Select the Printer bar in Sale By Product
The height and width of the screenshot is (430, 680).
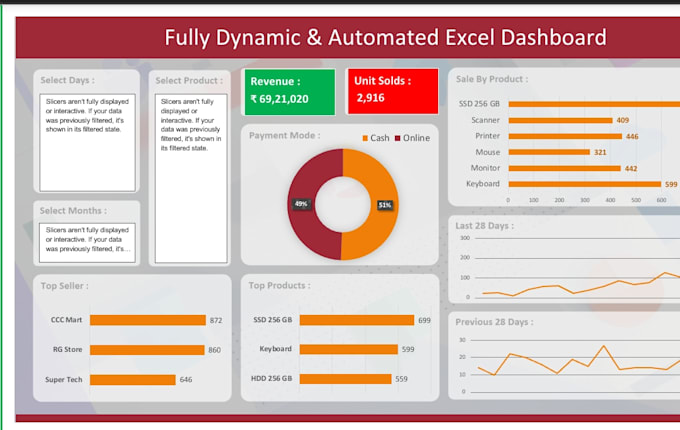[565, 137]
